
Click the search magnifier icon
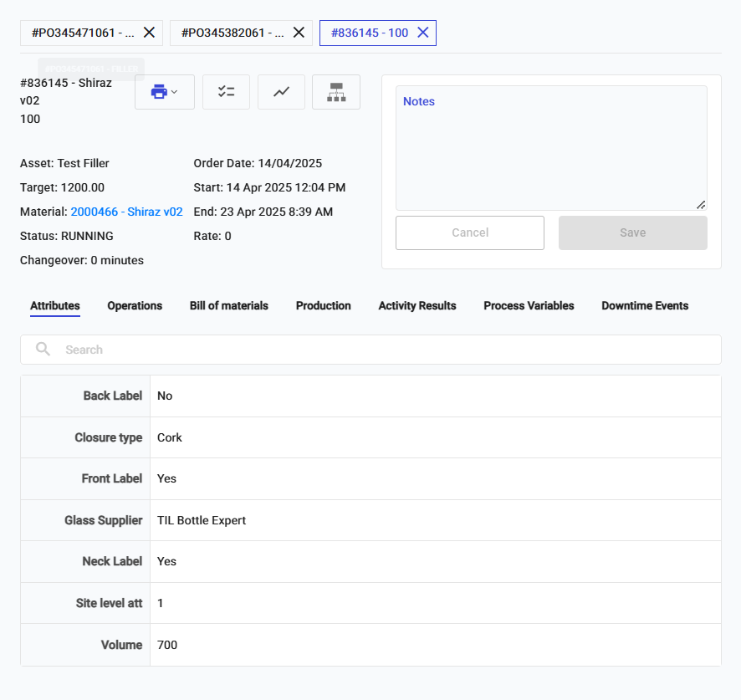point(43,350)
